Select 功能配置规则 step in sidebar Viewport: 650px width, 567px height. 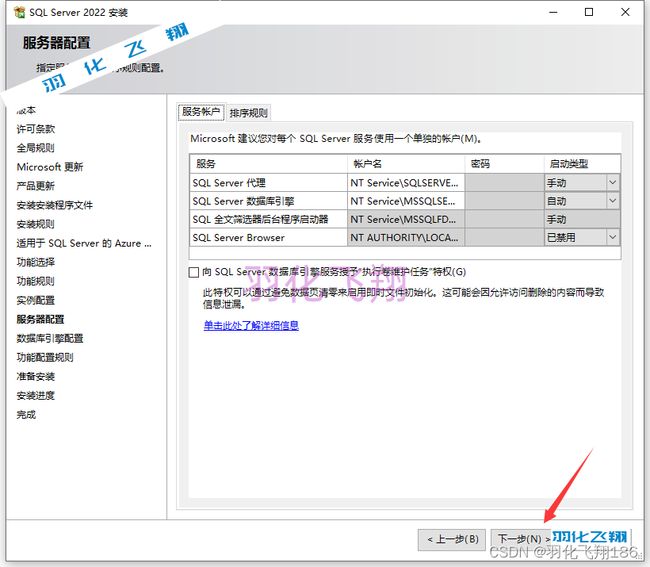pos(45,358)
